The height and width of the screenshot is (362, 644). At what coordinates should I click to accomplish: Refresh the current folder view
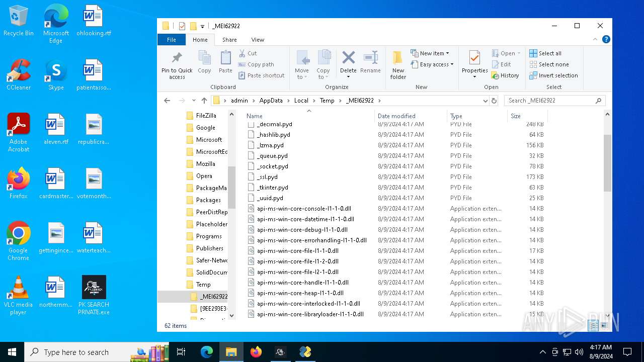[494, 101]
